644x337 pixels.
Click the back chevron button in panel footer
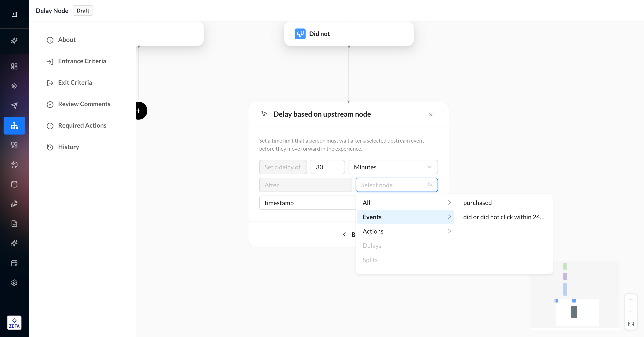[344, 234]
